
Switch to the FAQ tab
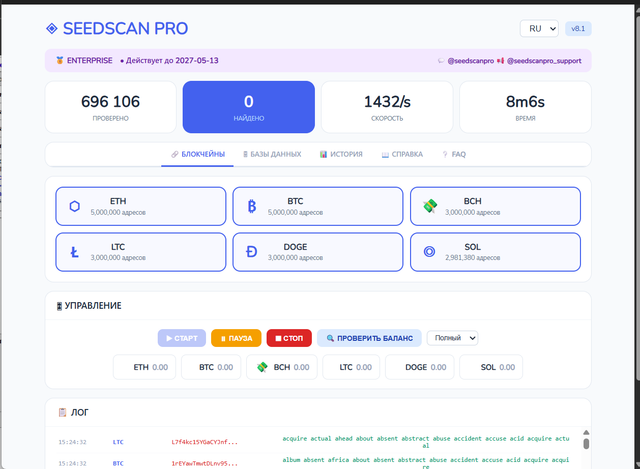point(454,154)
